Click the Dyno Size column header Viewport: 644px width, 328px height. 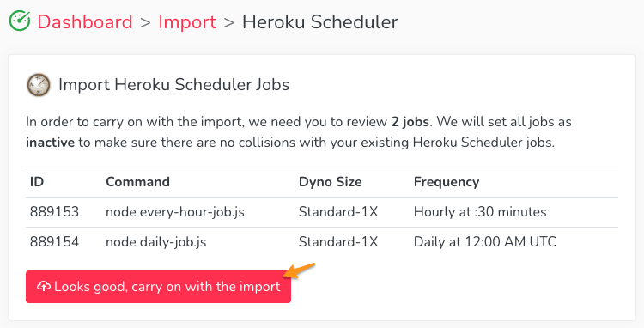point(331,182)
